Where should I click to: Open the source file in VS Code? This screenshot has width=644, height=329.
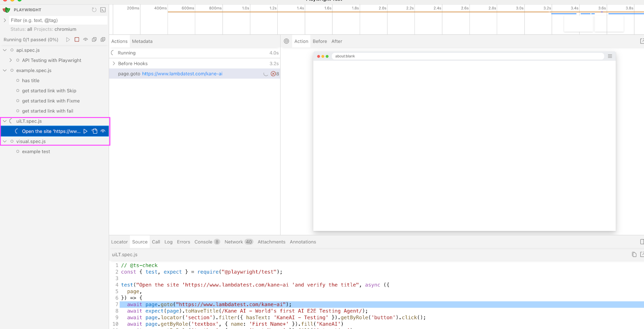pyautogui.click(x=642, y=255)
